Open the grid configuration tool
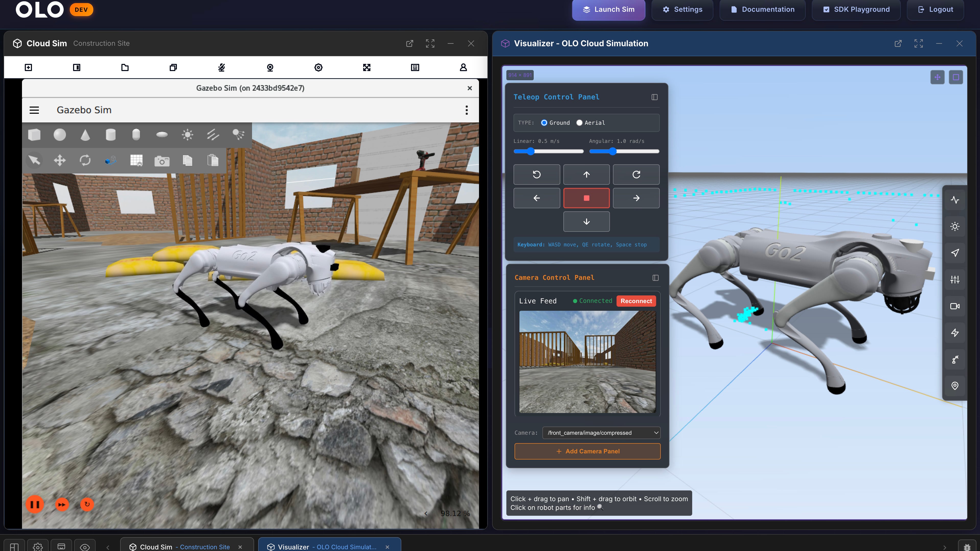Image resolution: width=980 pixels, height=551 pixels. [x=136, y=160]
